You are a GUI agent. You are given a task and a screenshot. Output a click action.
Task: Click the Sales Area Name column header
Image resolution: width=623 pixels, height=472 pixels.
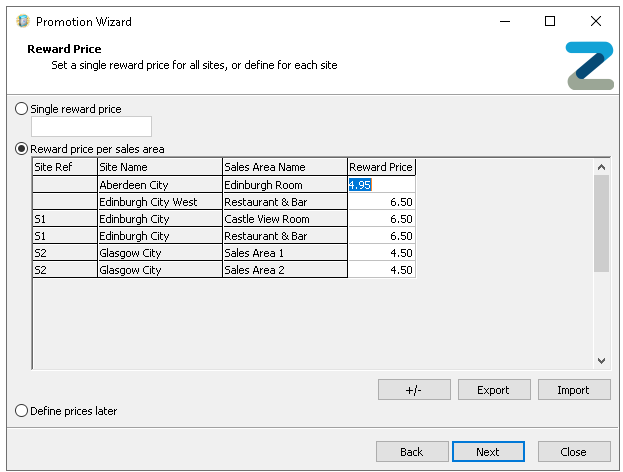point(285,167)
